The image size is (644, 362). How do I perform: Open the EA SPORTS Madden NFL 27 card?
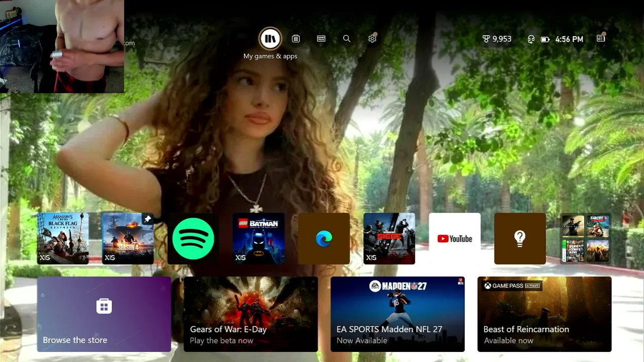(397, 314)
